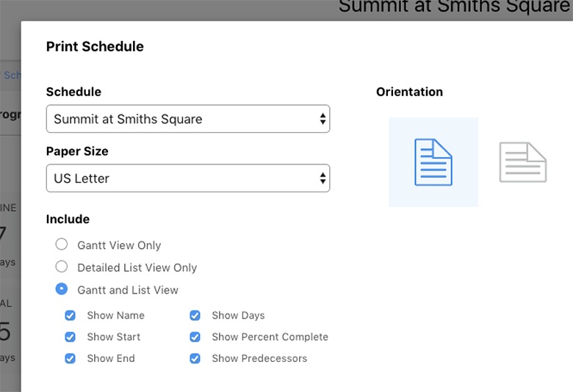Toggle the Show Start checkbox
Image resolution: width=573 pixels, height=392 pixels.
pos(71,337)
